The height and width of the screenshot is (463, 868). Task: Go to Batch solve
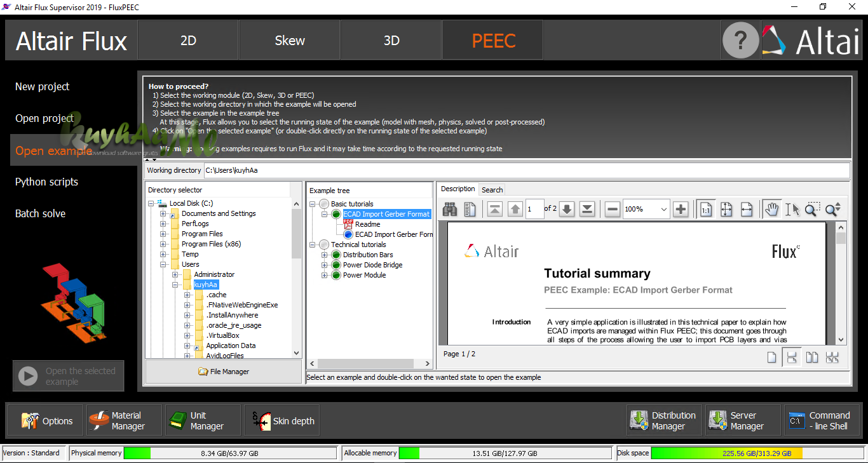point(40,213)
